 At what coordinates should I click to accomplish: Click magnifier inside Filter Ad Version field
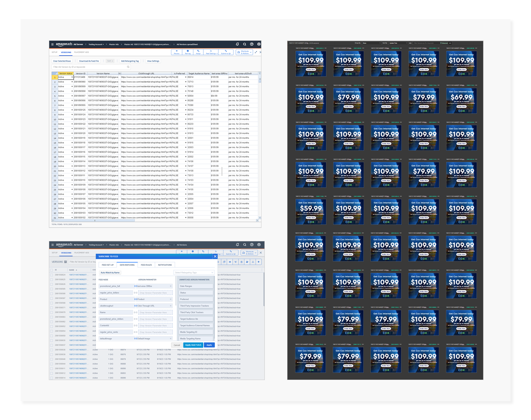tap(128, 67)
